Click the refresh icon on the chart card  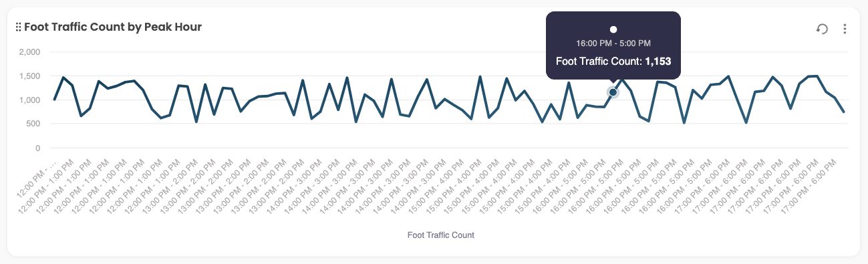click(823, 29)
